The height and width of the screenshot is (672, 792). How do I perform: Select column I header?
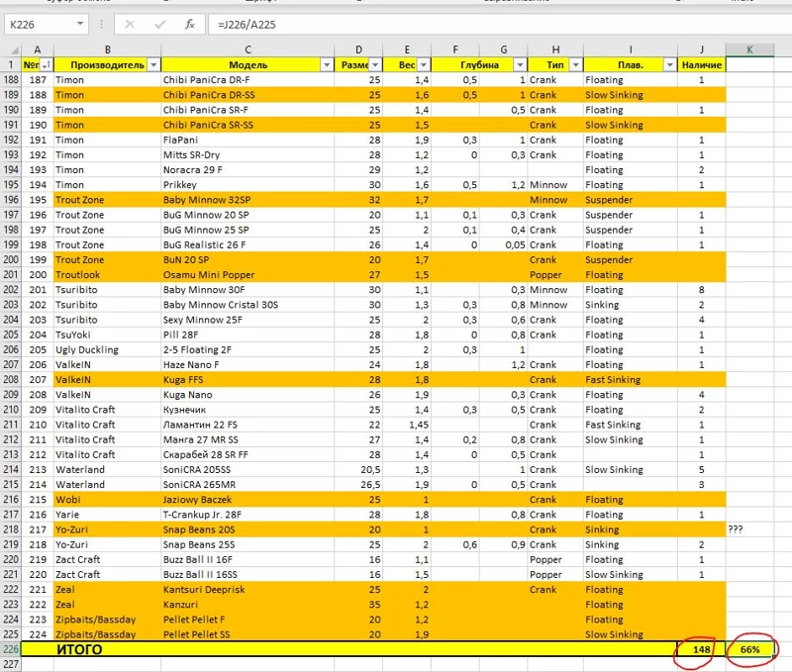[631, 49]
